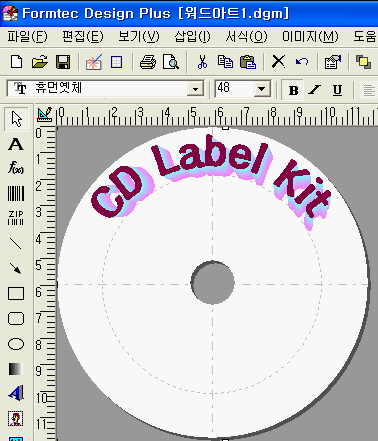Select the rounded rectangle tool

(16, 318)
